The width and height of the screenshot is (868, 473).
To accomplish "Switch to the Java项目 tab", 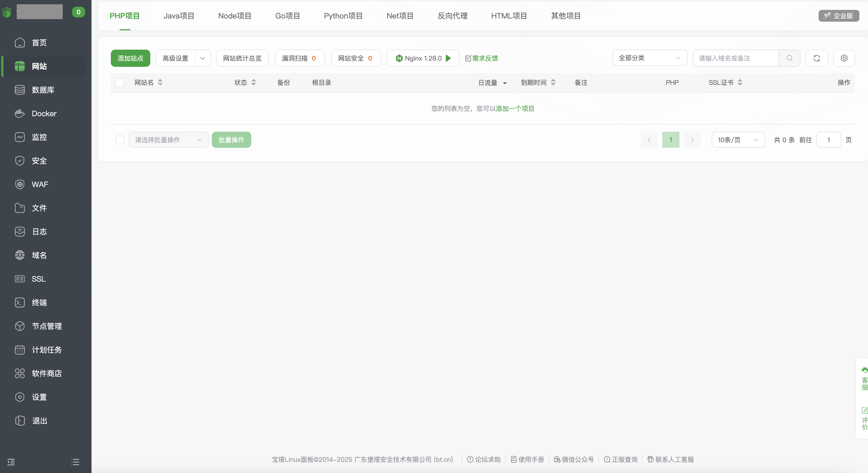I will coord(179,16).
